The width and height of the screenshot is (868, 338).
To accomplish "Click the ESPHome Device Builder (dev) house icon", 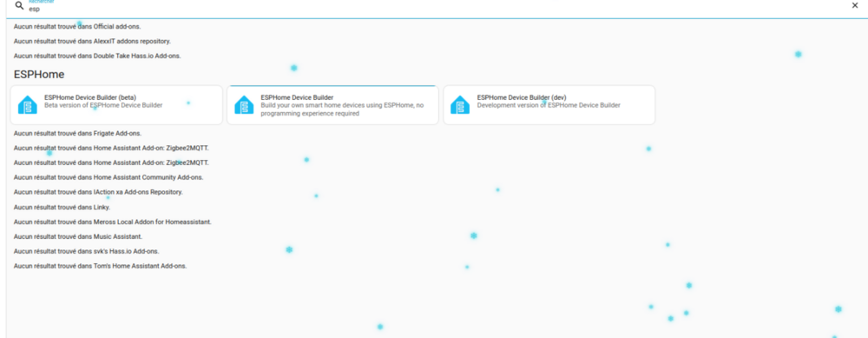I will pyautogui.click(x=460, y=105).
